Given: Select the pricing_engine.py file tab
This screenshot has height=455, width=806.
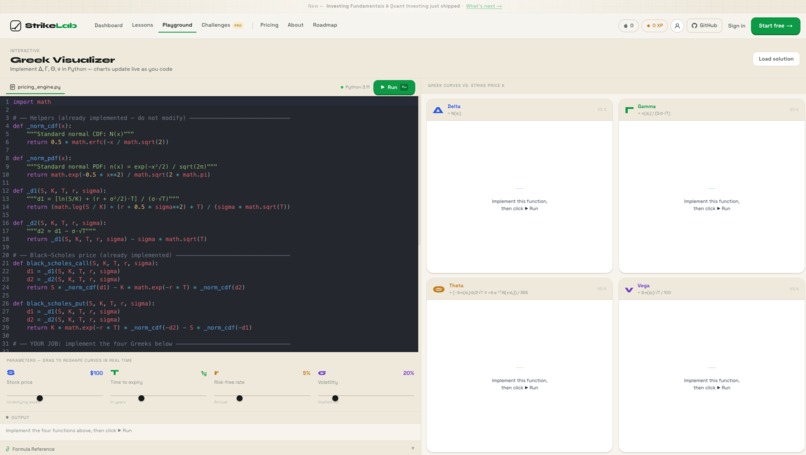Looking at the screenshot, I should tap(35, 87).
